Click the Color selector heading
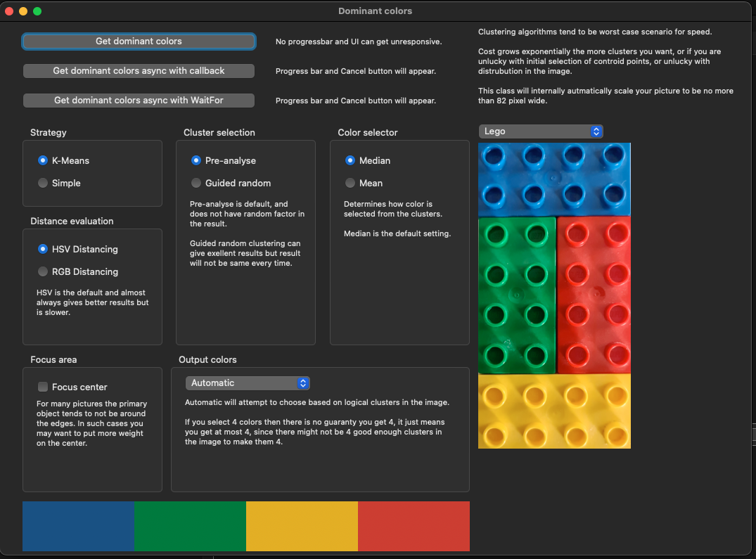The image size is (756, 559). (x=368, y=132)
